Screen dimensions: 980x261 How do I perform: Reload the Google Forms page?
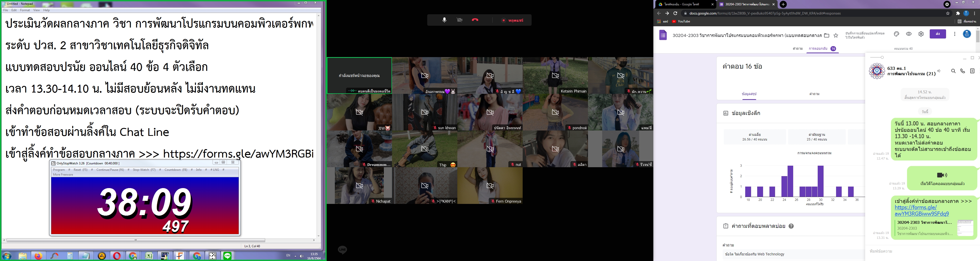(675, 13)
